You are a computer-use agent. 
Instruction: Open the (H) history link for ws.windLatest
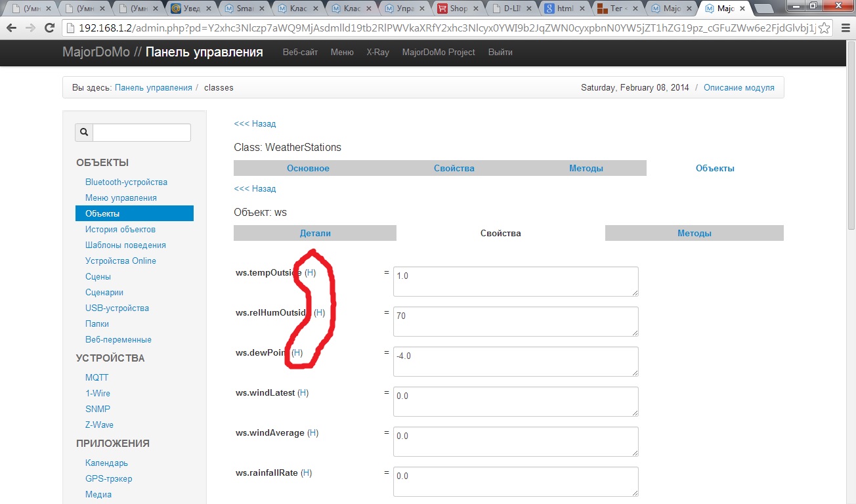point(303,392)
